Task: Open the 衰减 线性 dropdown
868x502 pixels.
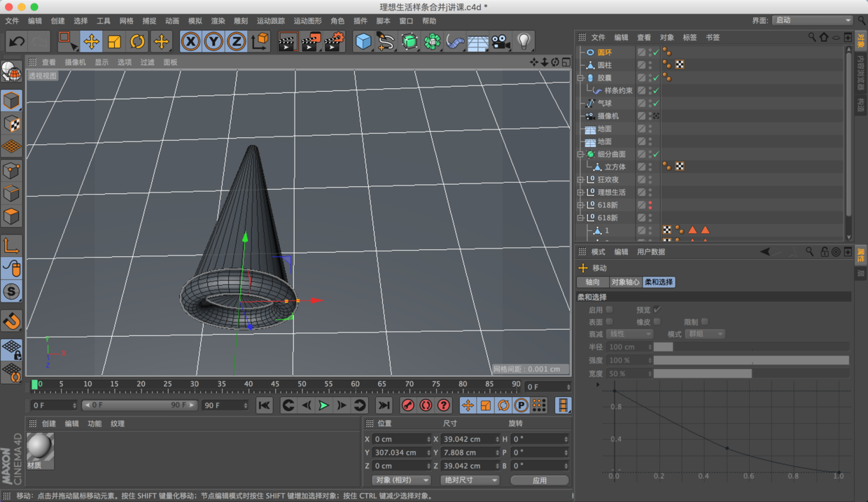Action: coord(630,334)
